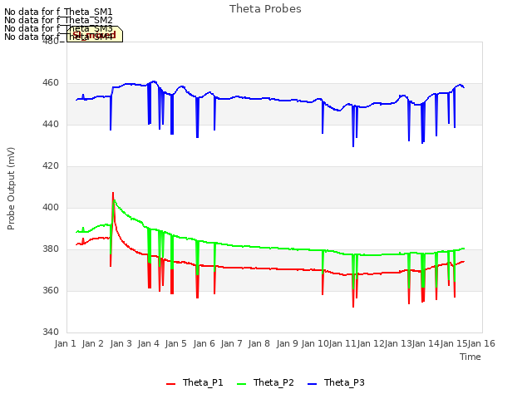Click the 340 y-axis tick label
532x399 pixels.
(x=51, y=332)
